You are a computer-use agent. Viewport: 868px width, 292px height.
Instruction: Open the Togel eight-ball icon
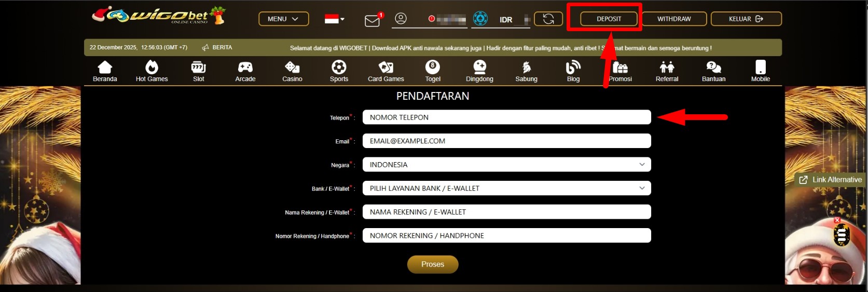click(x=433, y=67)
